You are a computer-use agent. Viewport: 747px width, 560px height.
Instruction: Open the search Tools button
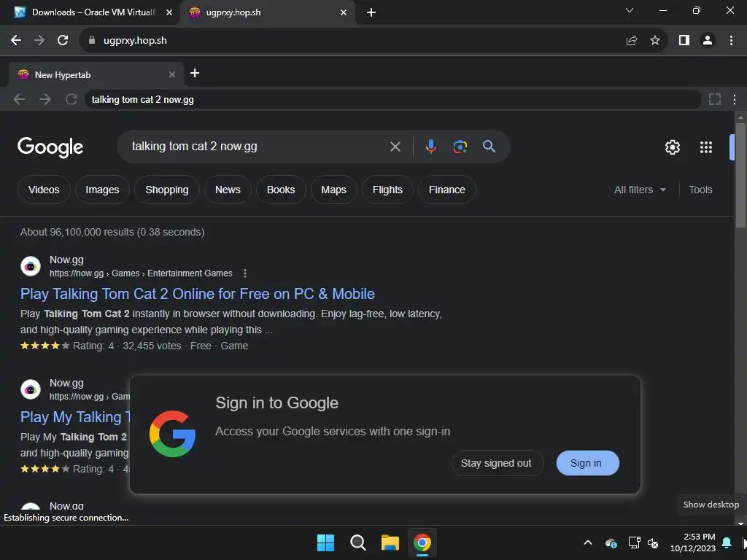click(x=700, y=190)
